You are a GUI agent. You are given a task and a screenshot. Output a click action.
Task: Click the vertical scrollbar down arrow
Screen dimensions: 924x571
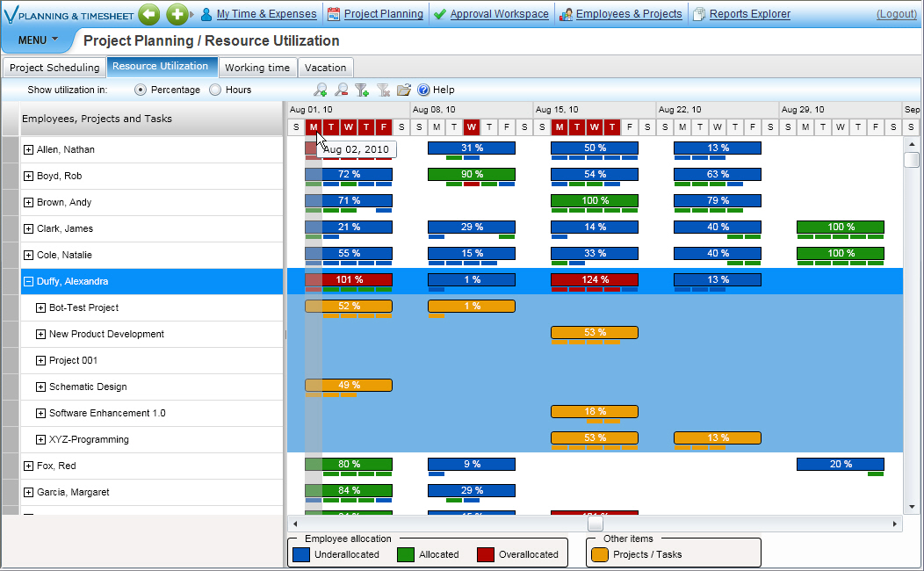tap(912, 507)
